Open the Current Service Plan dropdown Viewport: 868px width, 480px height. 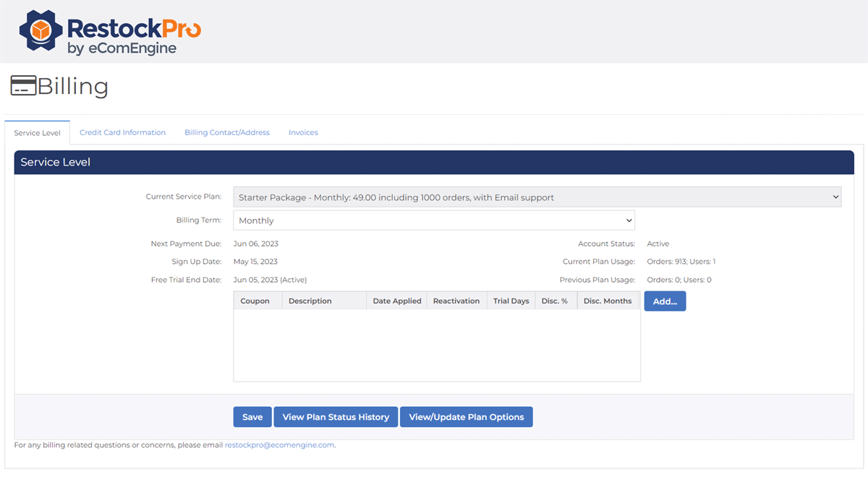coord(537,197)
